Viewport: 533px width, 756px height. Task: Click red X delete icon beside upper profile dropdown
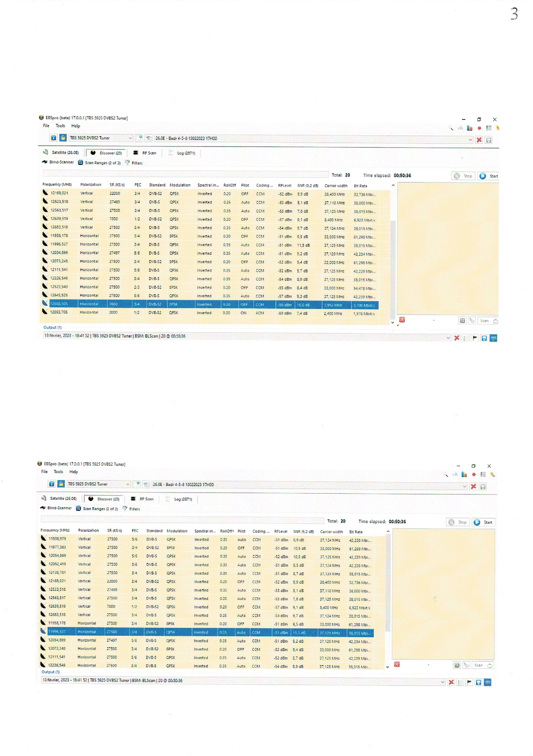point(479,140)
